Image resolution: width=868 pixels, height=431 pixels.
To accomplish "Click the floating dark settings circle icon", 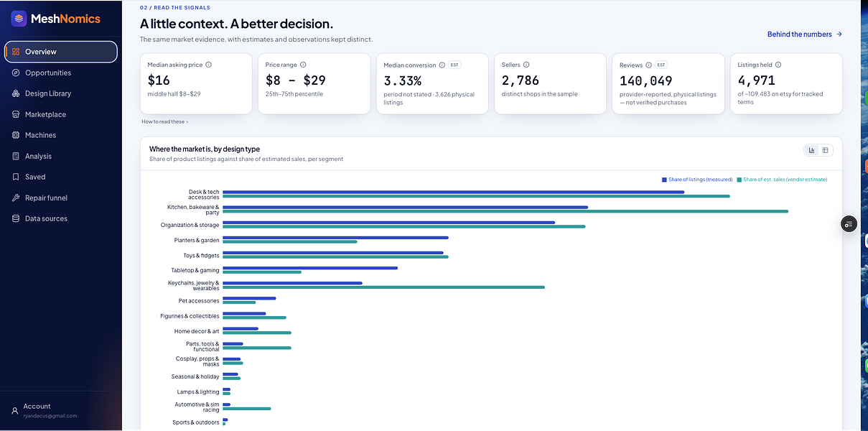I will click(x=849, y=224).
